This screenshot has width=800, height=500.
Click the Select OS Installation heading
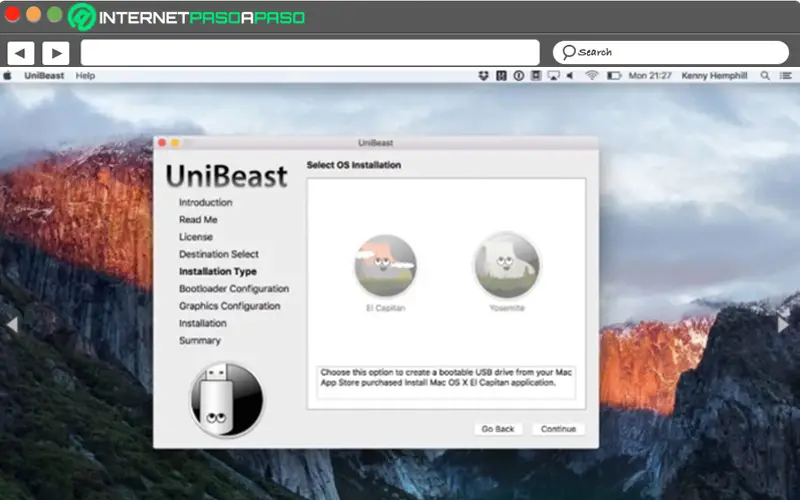click(x=354, y=165)
